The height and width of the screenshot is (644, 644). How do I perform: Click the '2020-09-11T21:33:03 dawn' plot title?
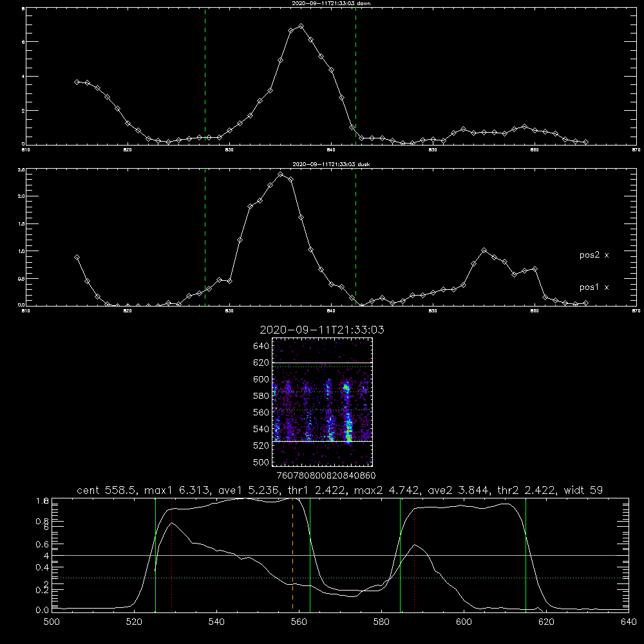point(331,3)
